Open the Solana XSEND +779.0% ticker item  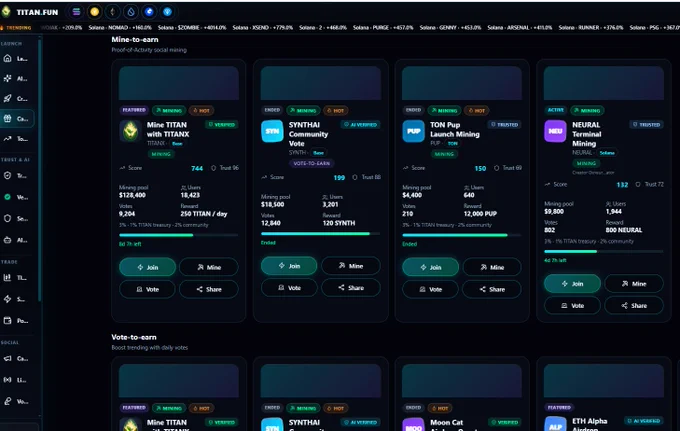(262, 27)
